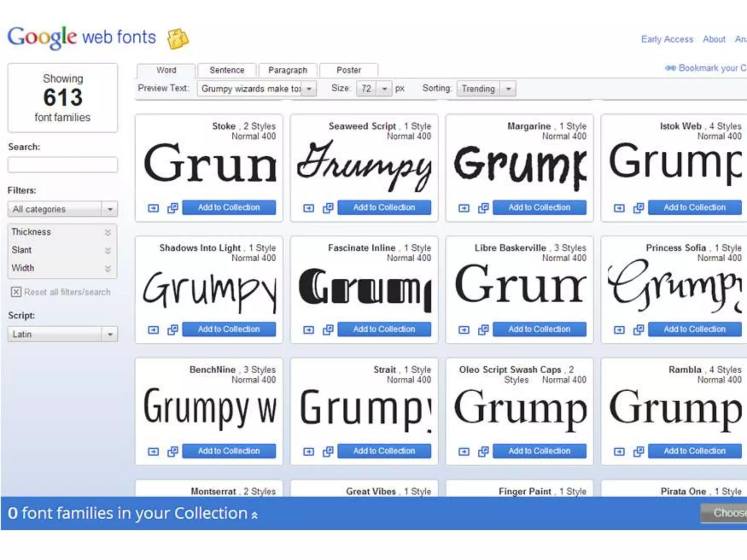
Task: Expand the Slant filter
Action: 108,250
